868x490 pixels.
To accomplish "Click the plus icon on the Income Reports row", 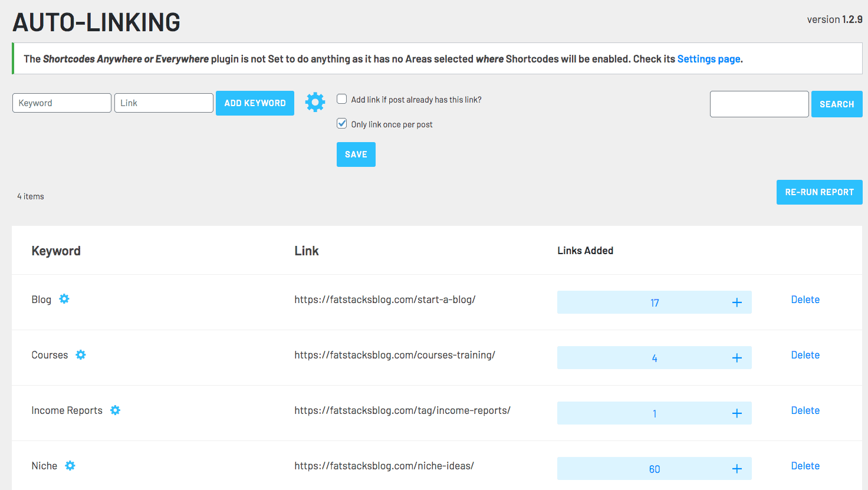I will pyautogui.click(x=737, y=413).
